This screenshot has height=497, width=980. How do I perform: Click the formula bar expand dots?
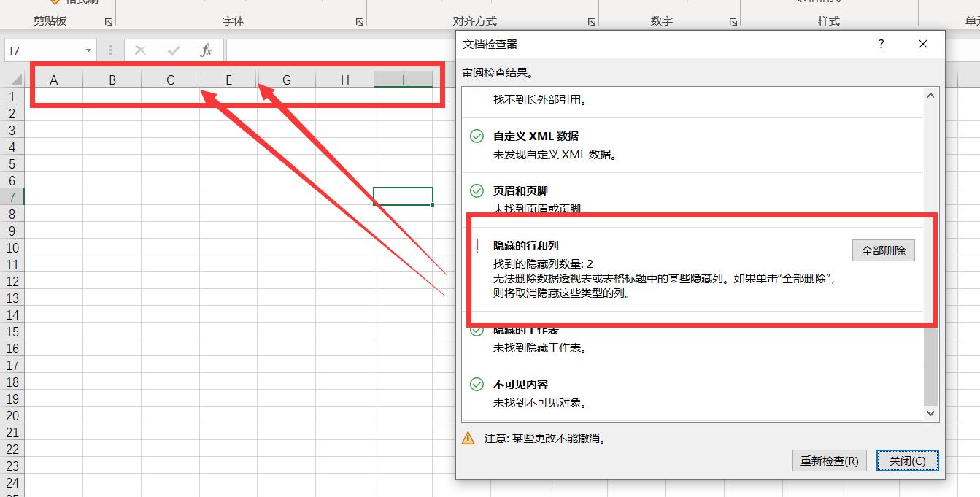[110, 50]
